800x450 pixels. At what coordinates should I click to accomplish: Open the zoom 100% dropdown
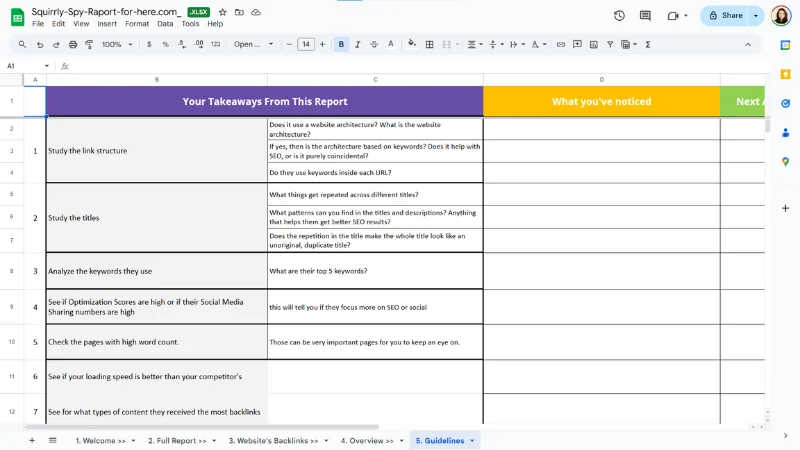tap(116, 44)
